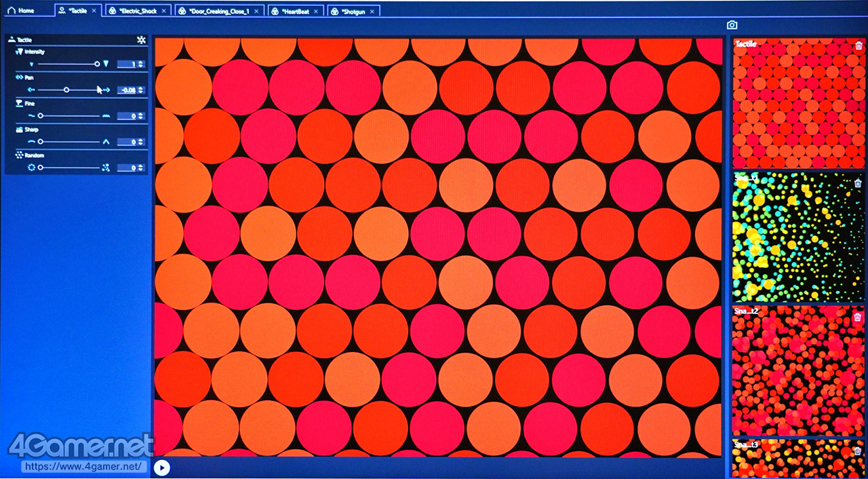Close the Door_Creaking_Close_1 tab

click(257, 11)
